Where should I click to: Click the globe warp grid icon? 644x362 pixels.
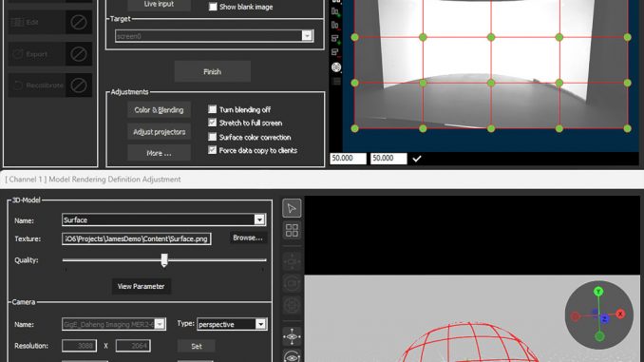click(x=336, y=67)
